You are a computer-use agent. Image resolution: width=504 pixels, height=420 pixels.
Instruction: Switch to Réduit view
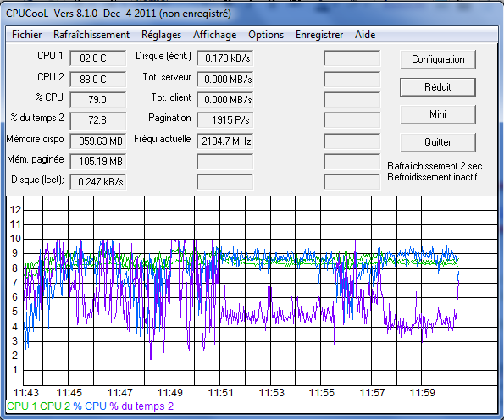438,87
